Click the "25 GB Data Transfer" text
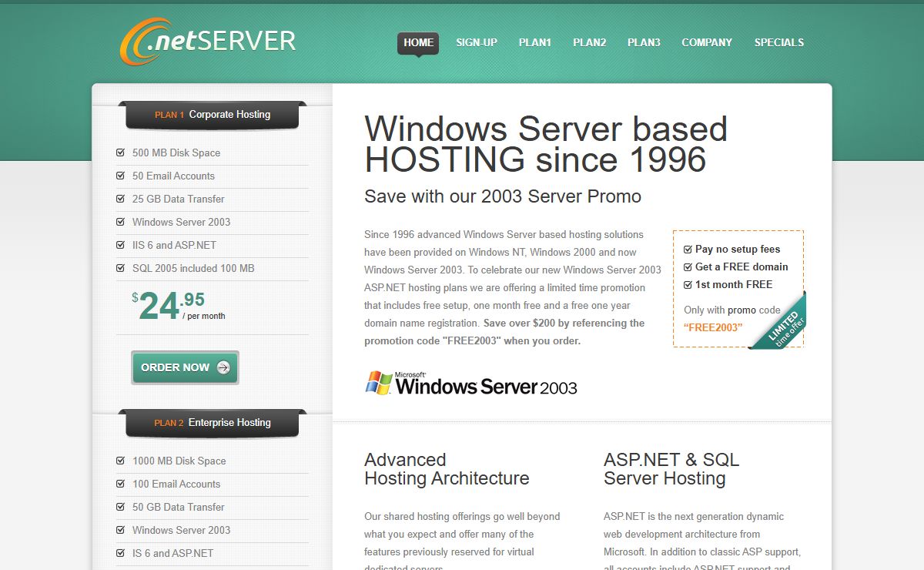The width and height of the screenshot is (924, 570). point(179,199)
